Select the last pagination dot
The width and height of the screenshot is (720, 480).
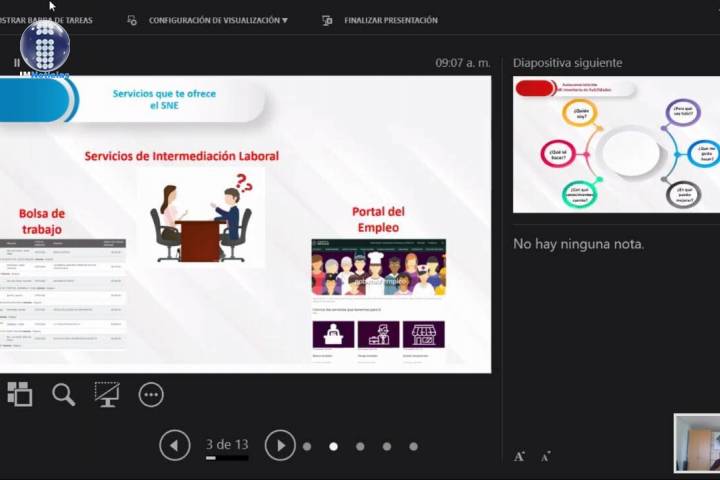tap(413, 446)
